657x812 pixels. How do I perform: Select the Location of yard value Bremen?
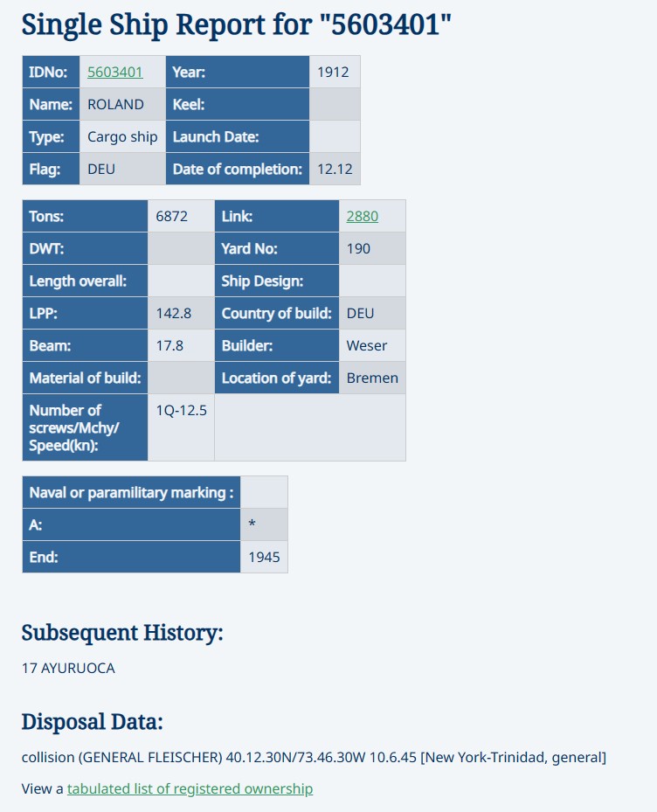[x=372, y=378]
